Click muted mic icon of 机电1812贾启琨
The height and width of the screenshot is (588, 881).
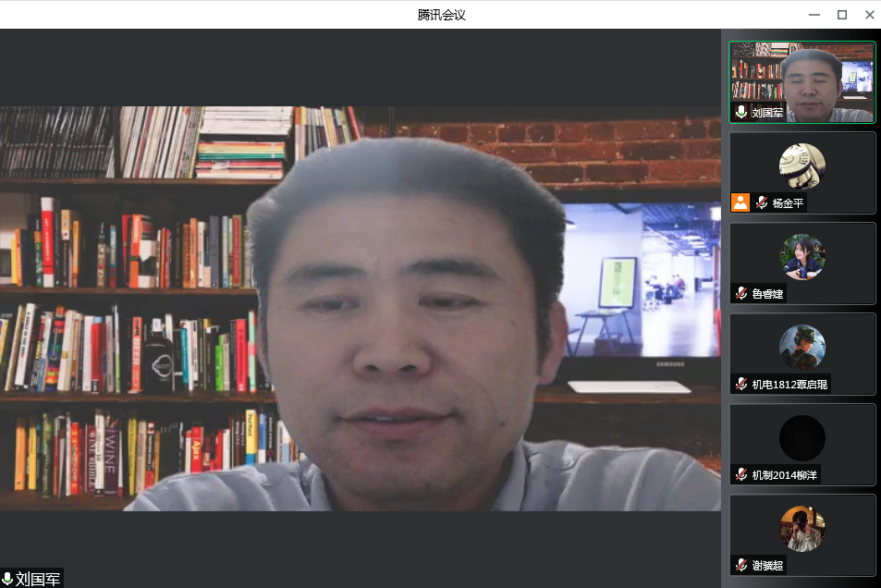click(x=741, y=384)
